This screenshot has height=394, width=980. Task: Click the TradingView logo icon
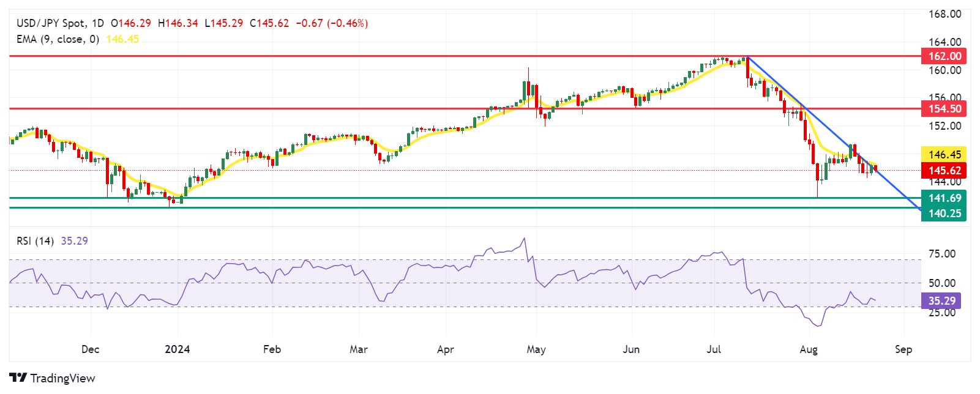pyautogui.click(x=18, y=378)
